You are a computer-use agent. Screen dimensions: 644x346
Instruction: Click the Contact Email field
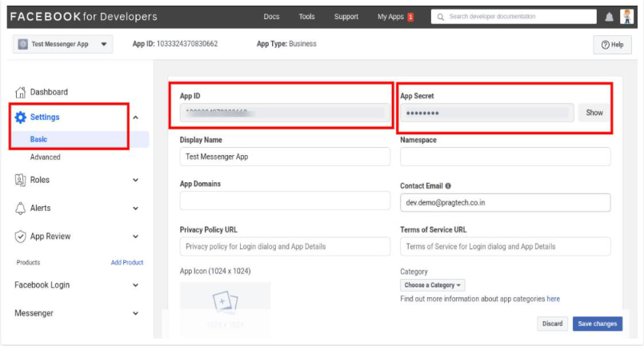505,203
